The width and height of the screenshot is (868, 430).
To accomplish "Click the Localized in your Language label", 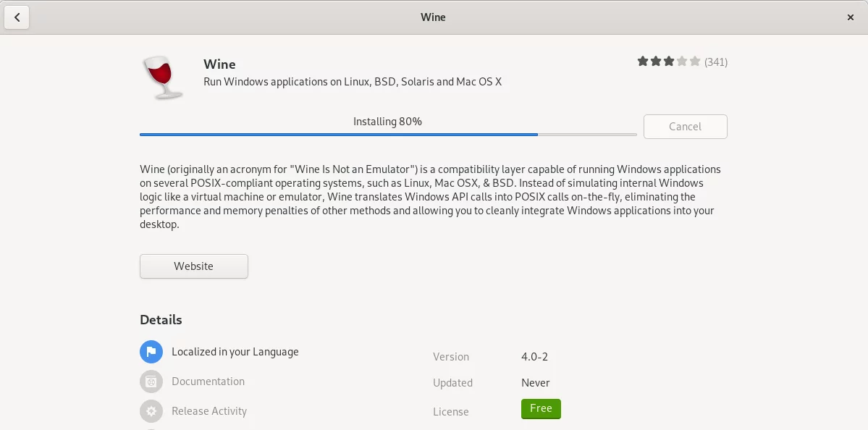I will click(x=235, y=352).
